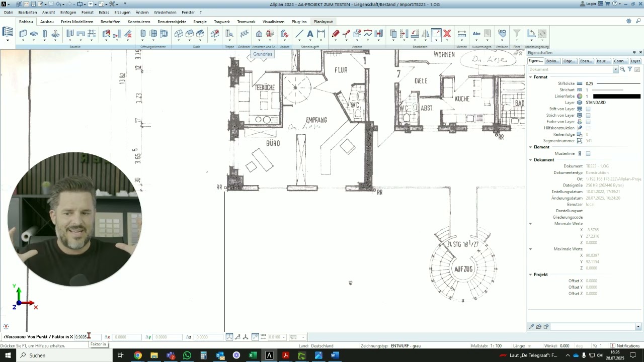Click the Line tool in Schnellzugriff

[299, 34]
